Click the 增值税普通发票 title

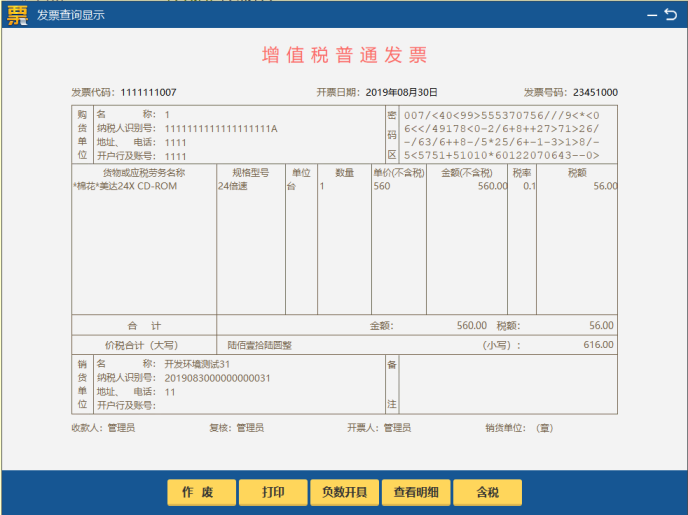(344, 55)
